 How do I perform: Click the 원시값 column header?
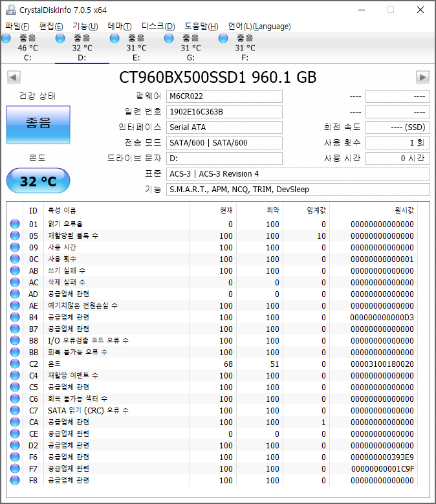(404, 210)
